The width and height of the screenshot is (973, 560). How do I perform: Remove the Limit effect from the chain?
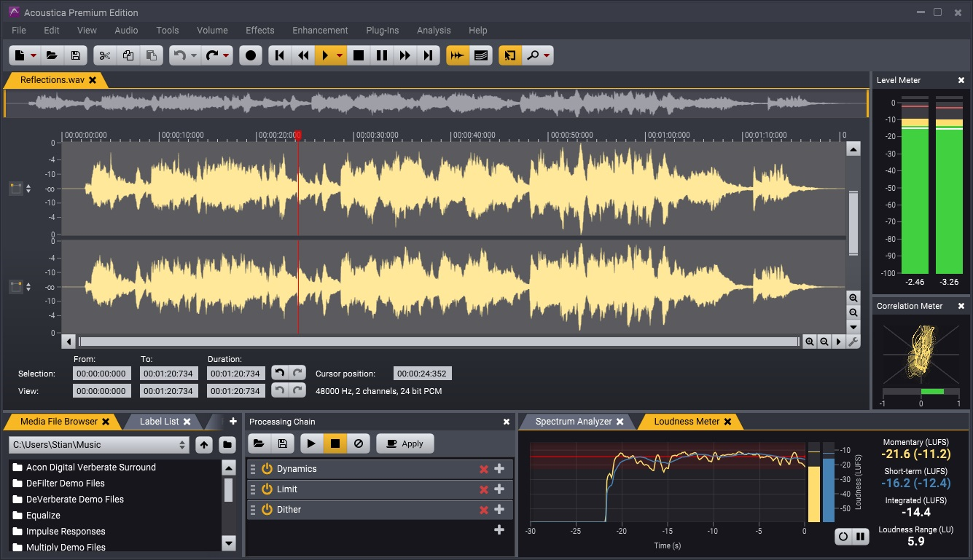point(484,489)
